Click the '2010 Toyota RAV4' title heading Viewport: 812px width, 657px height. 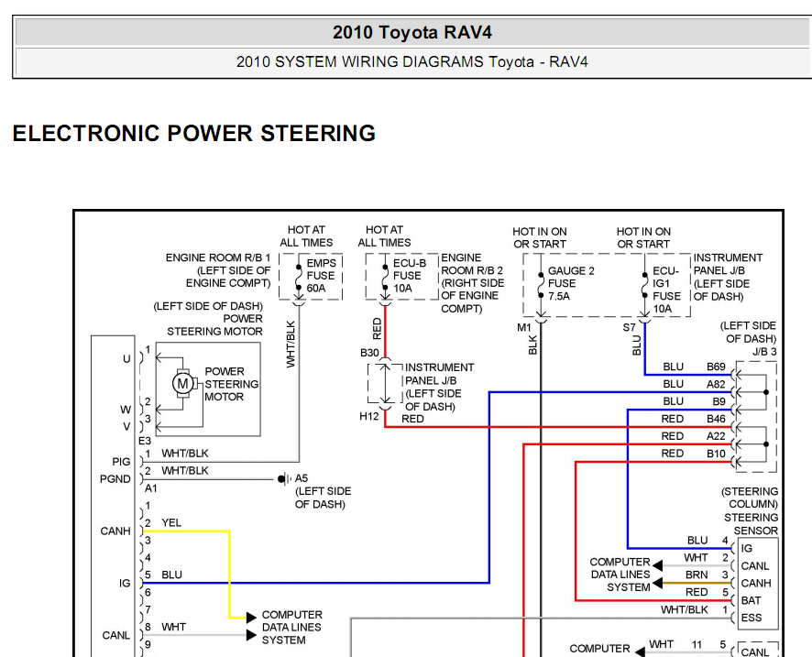[x=412, y=33]
